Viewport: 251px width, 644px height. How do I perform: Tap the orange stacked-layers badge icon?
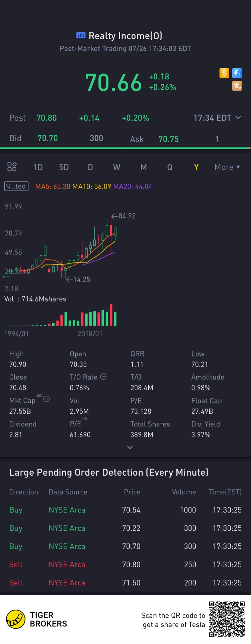coord(237,86)
